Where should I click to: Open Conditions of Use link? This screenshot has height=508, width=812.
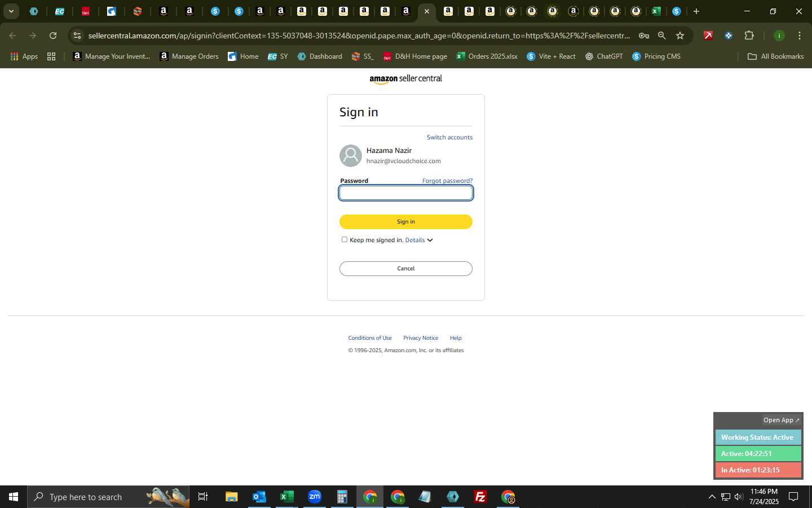(370, 338)
